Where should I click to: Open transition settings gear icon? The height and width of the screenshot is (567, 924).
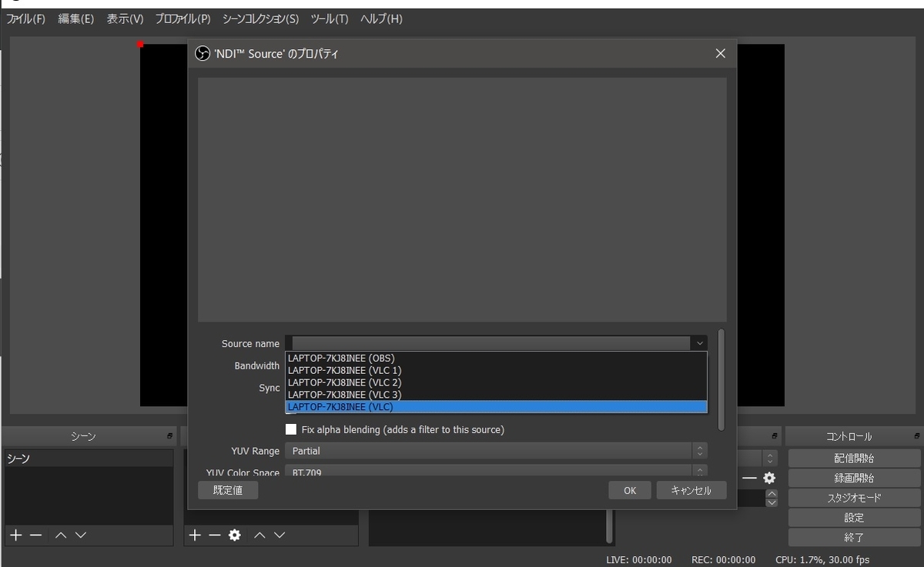[769, 478]
